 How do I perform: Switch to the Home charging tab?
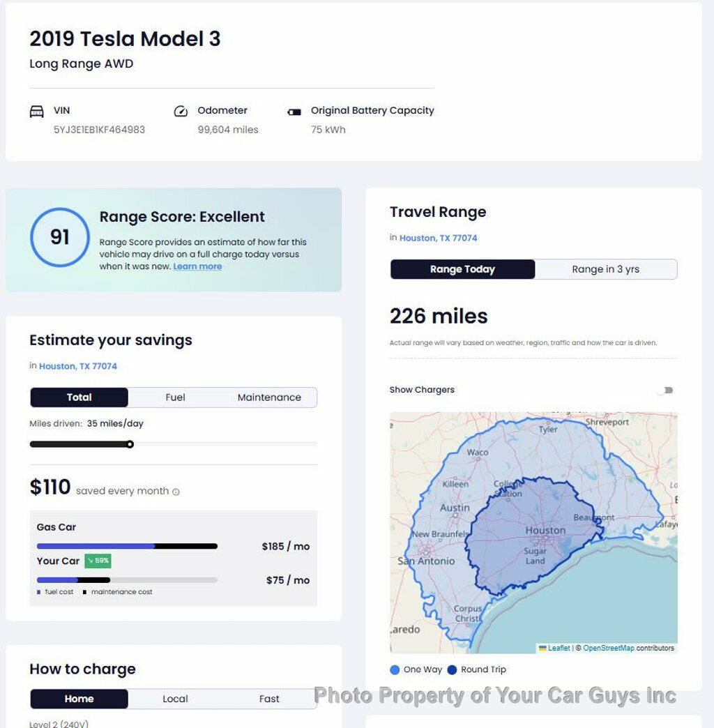[79, 699]
